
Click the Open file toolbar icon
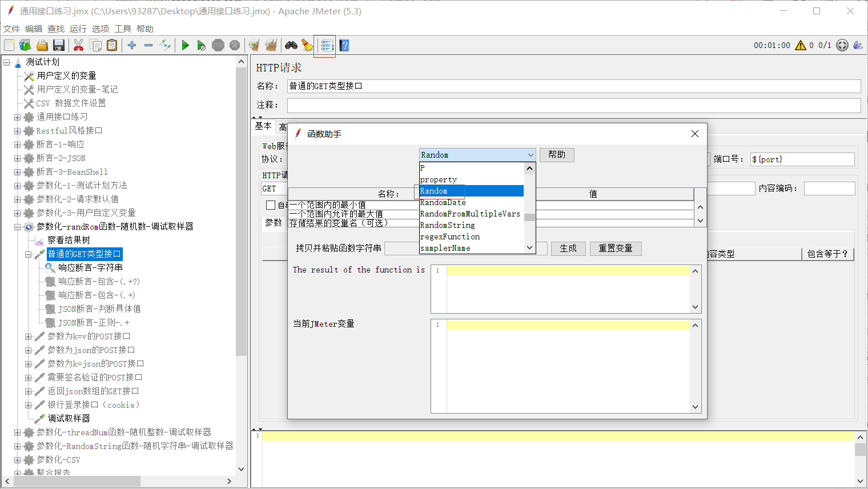click(x=42, y=45)
